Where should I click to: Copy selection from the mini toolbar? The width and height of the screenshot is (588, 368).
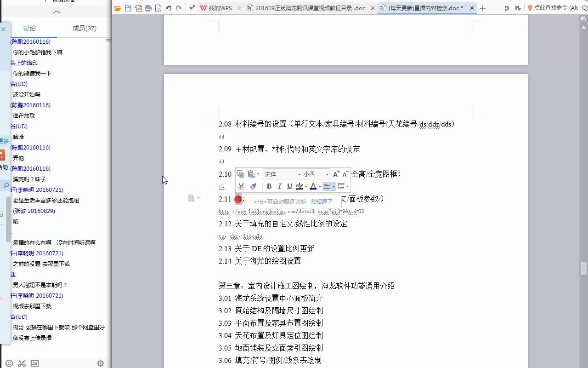tap(241, 174)
